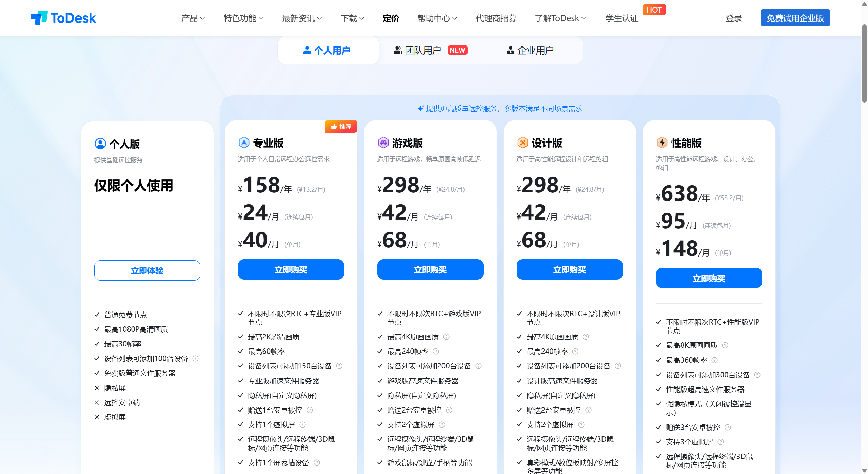Open the 代理商招募 menu item

496,18
